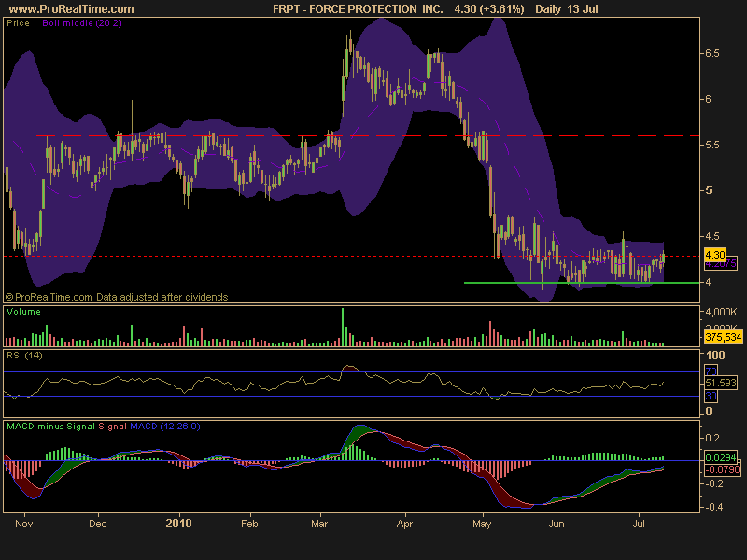Select the RSI (14) panel label
Image resolution: width=747 pixels, height=560 pixels.
pyautogui.click(x=24, y=356)
